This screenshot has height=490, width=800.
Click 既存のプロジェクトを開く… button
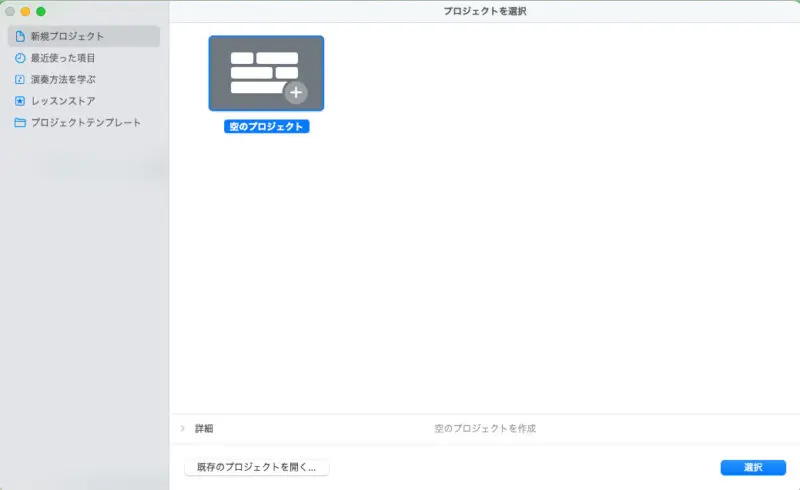[x=257, y=467]
